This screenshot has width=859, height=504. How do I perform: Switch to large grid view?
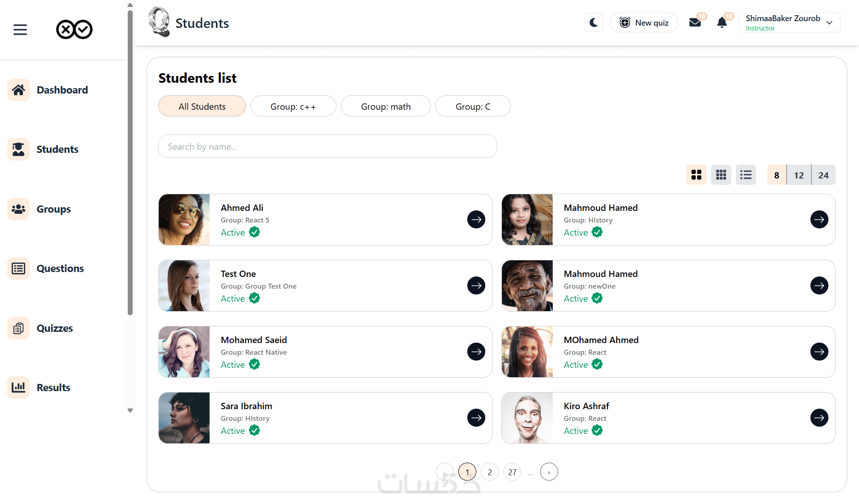coord(696,175)
